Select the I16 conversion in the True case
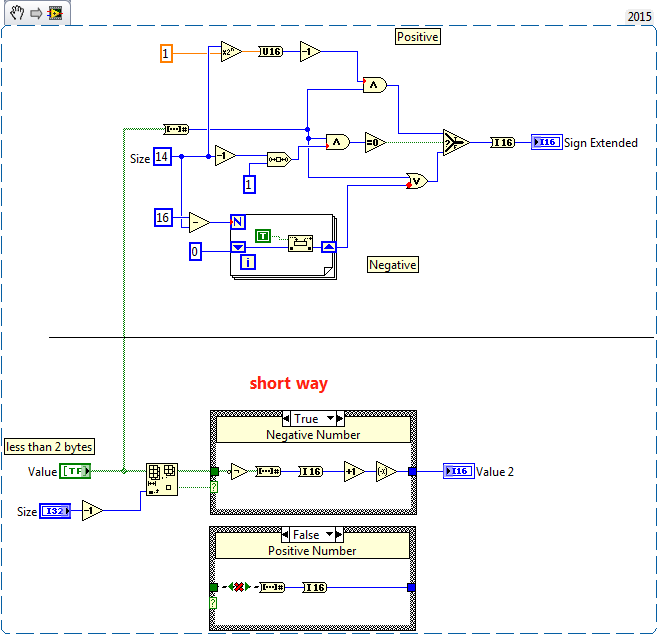This screenshot has height=635, width=658. [311, 472]
